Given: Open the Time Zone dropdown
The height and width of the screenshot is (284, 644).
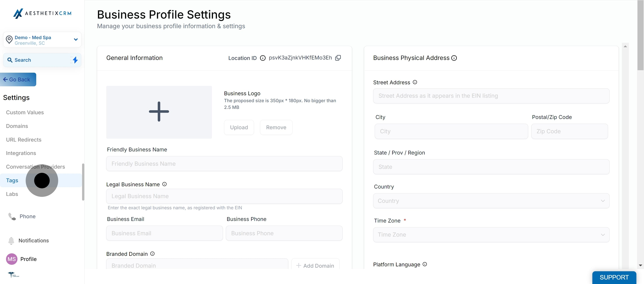Looking at the screenshot, I should (x=491, y=234).
